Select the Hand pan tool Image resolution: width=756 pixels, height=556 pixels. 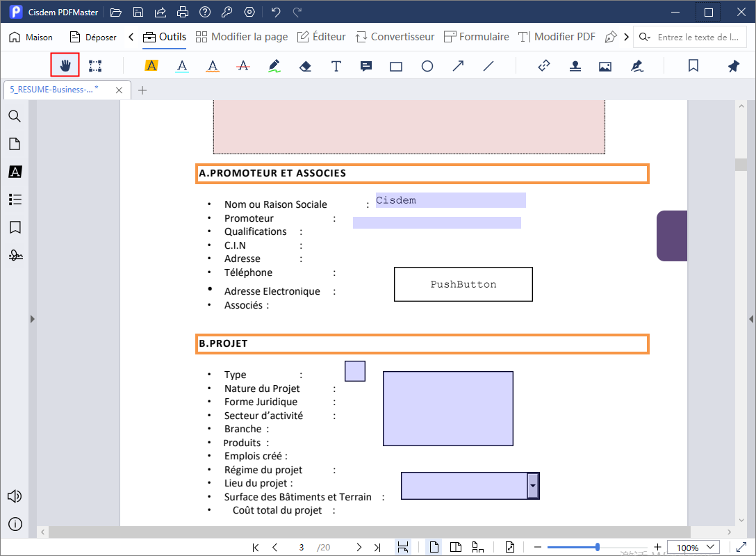65,65
